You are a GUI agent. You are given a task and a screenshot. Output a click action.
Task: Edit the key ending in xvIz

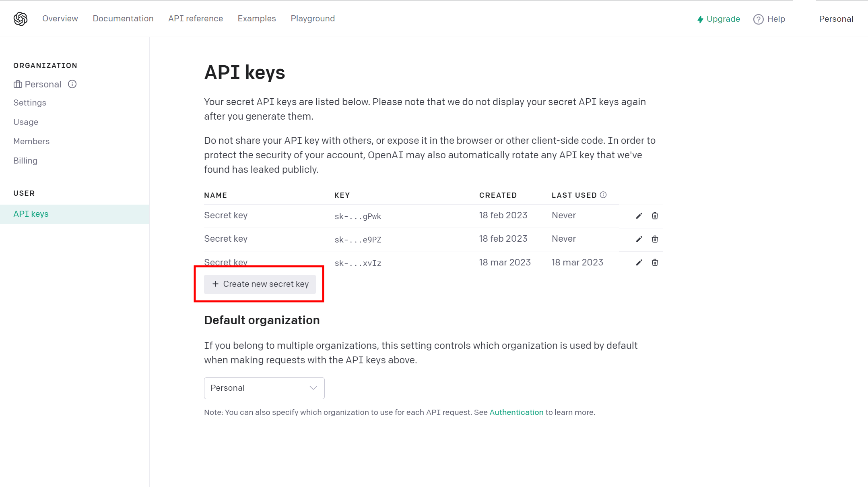tap(639, 262)
